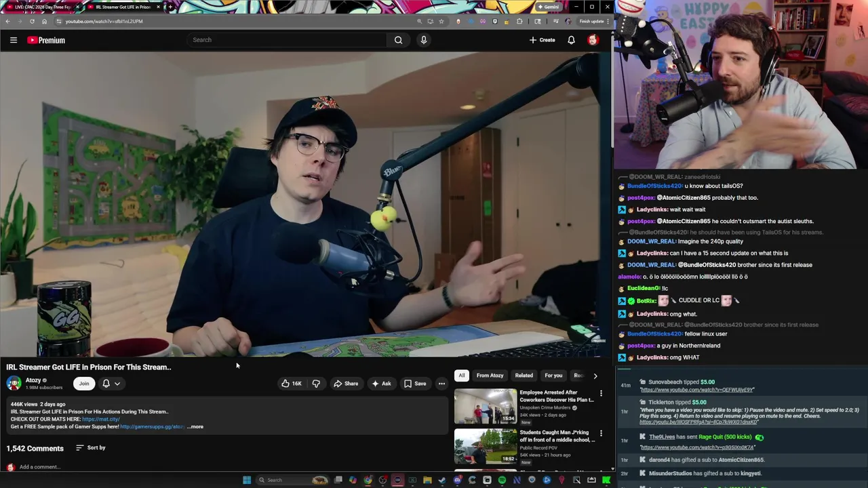
Task: Go back in browser history
Action: pyautogui.click(x=7, y=21)
